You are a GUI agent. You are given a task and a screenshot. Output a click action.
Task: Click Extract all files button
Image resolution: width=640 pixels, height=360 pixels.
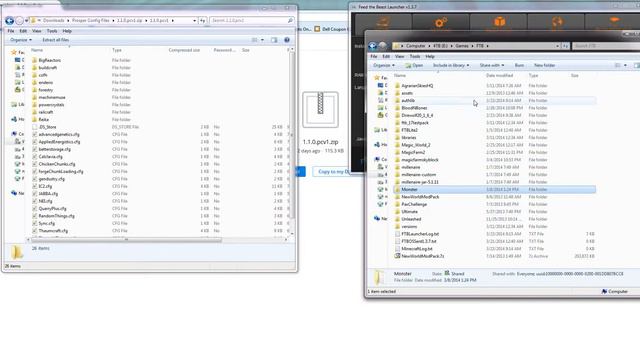pos(56,40)
